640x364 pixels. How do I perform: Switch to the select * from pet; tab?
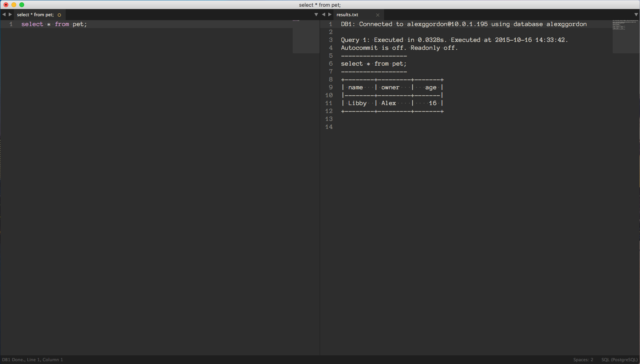click(x=34, y=15)
